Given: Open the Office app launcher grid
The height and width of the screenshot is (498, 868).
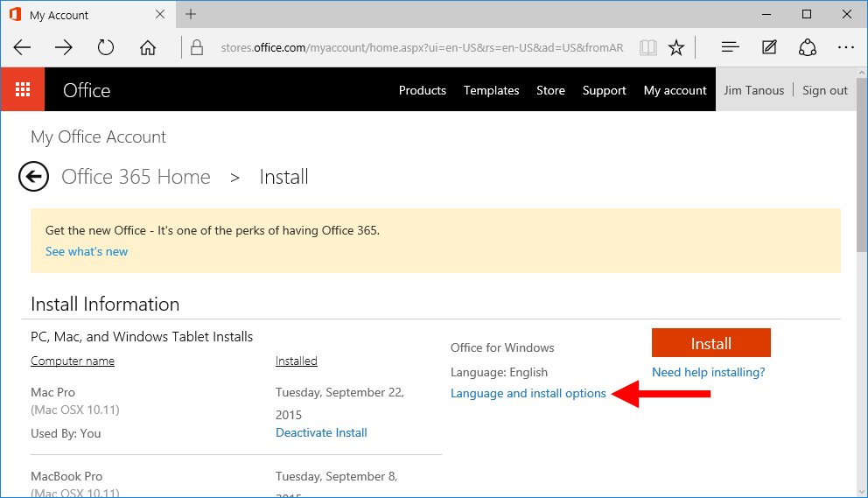Looking at the screenshot, I should (23, 89).
